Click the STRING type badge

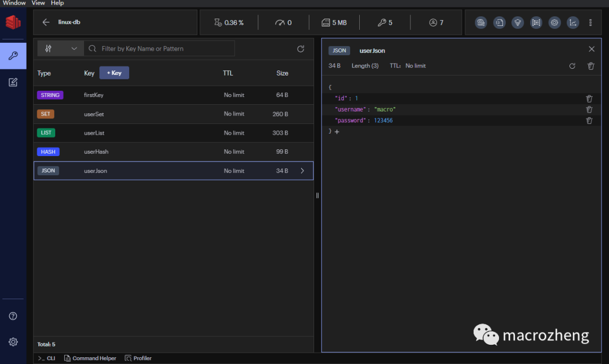50,95
